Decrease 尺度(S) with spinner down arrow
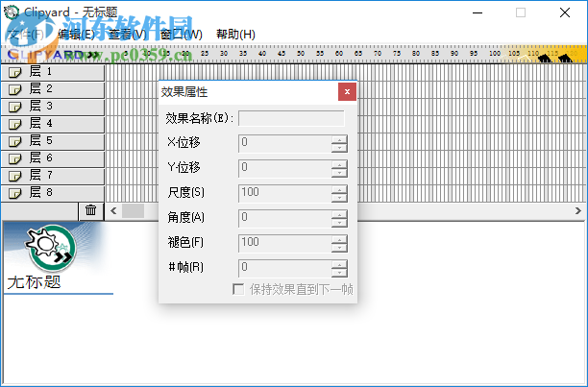 point(339,198)
